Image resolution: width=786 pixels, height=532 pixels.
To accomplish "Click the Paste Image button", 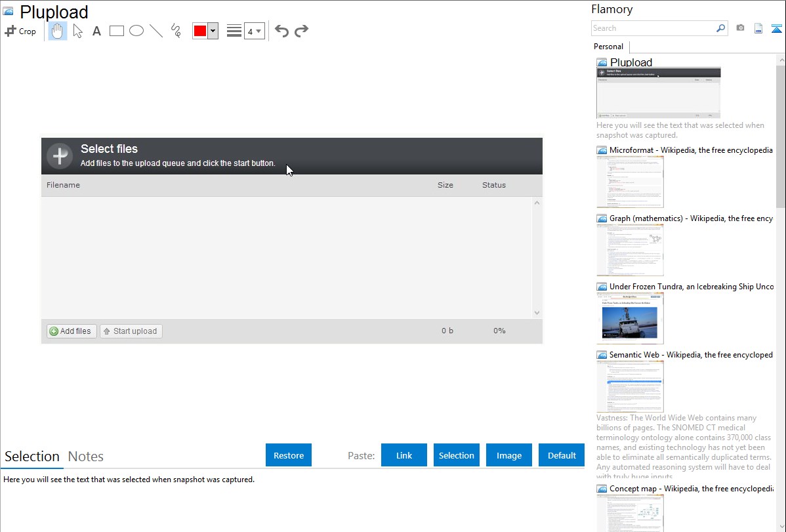I will [x=508, y=455].
